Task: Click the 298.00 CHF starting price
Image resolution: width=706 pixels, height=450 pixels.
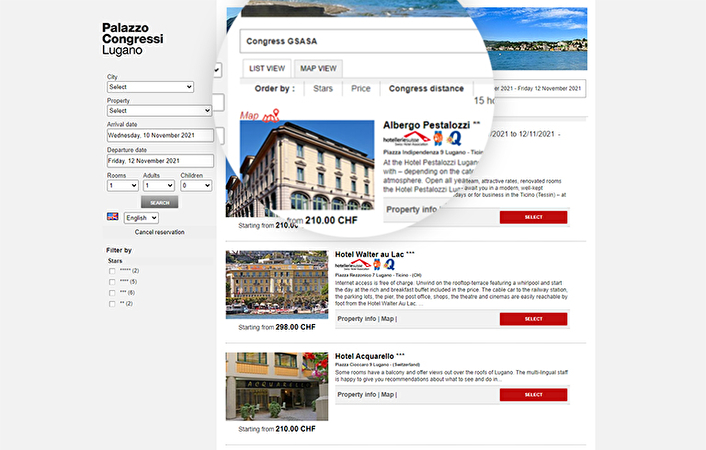Action: coord(295,327)
